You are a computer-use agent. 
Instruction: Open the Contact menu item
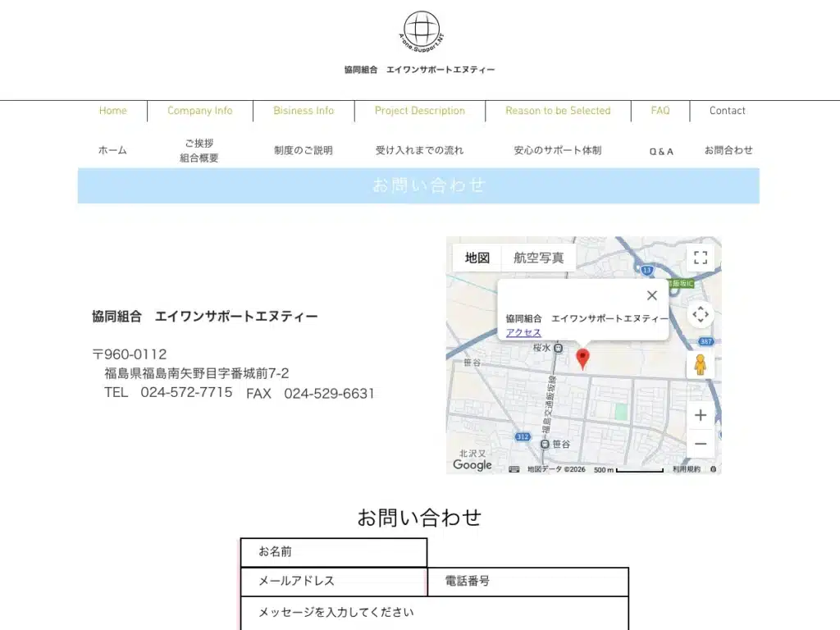click(728, 111)
